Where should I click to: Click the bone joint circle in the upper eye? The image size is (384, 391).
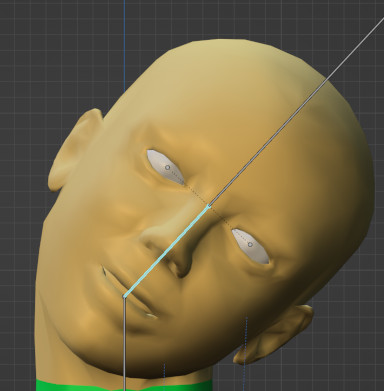click(x=167, y=167)
